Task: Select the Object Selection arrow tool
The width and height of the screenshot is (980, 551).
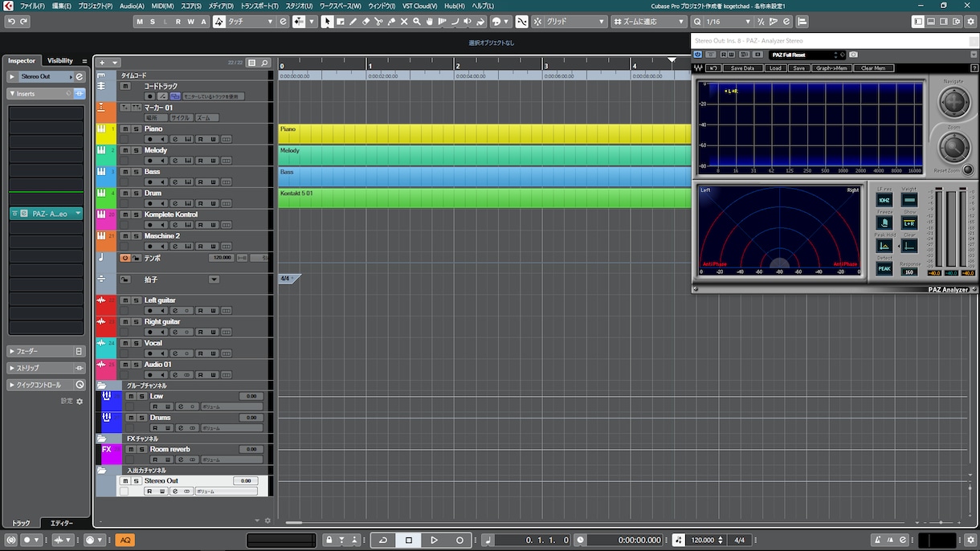Action: 327,22
